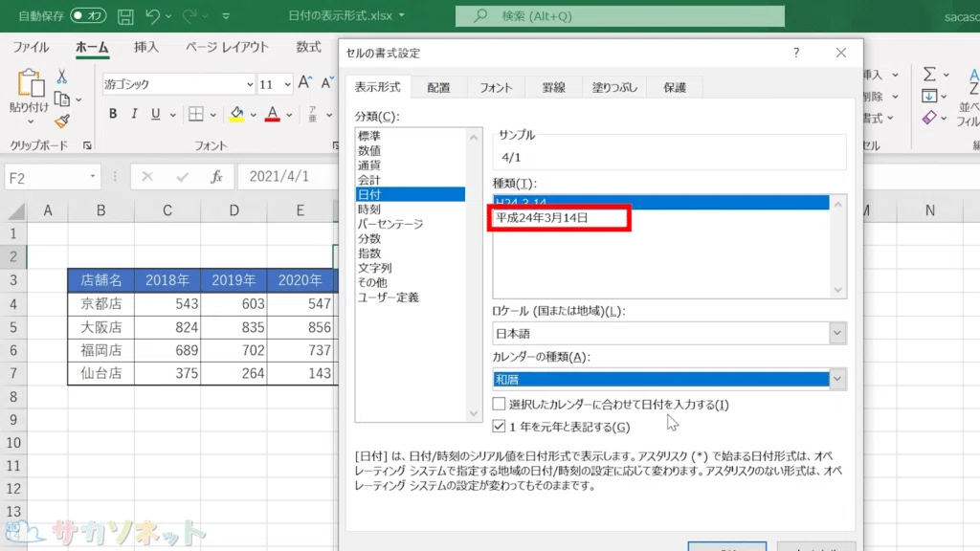Select 標準 in category list
Image resolution: width=980 pixels, height=551 pixels.
(x=410, y=136)
